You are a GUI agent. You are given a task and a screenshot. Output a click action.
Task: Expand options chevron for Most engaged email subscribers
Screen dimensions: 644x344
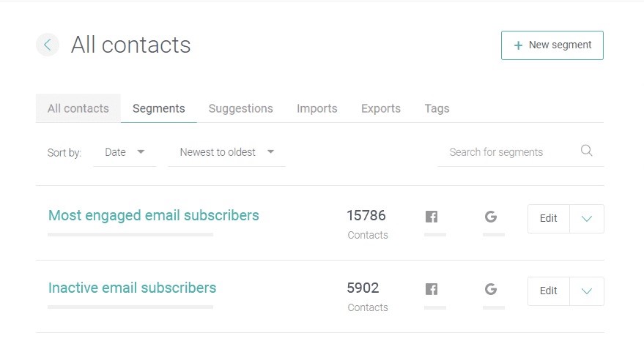pyautogui.click(x=587, y=218)
